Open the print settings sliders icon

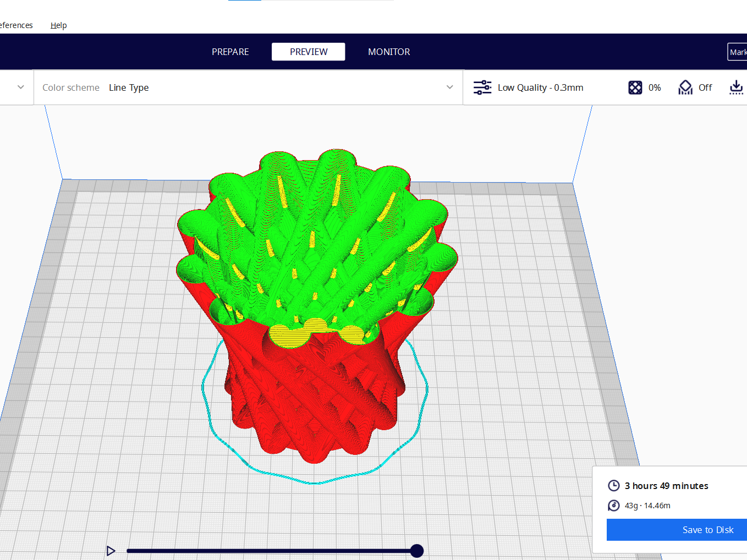pyautogui.click(x=482, y=87)
